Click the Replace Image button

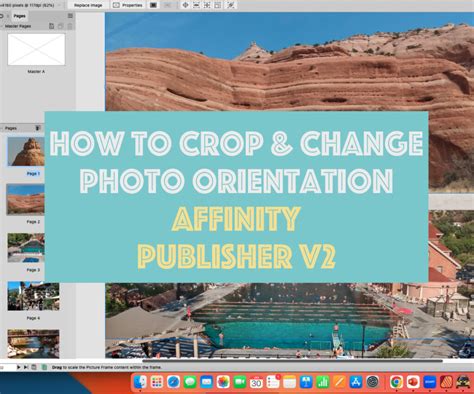(x=88, y=5)
